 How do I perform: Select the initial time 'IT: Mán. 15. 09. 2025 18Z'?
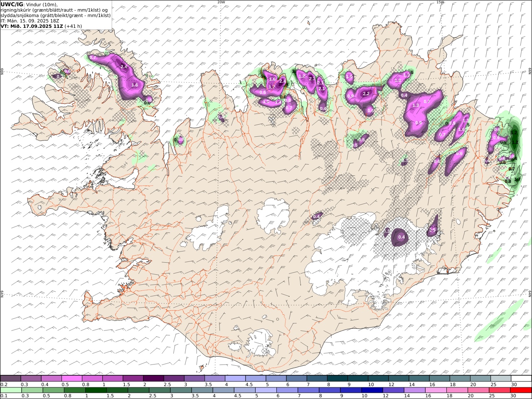(30, 20)
